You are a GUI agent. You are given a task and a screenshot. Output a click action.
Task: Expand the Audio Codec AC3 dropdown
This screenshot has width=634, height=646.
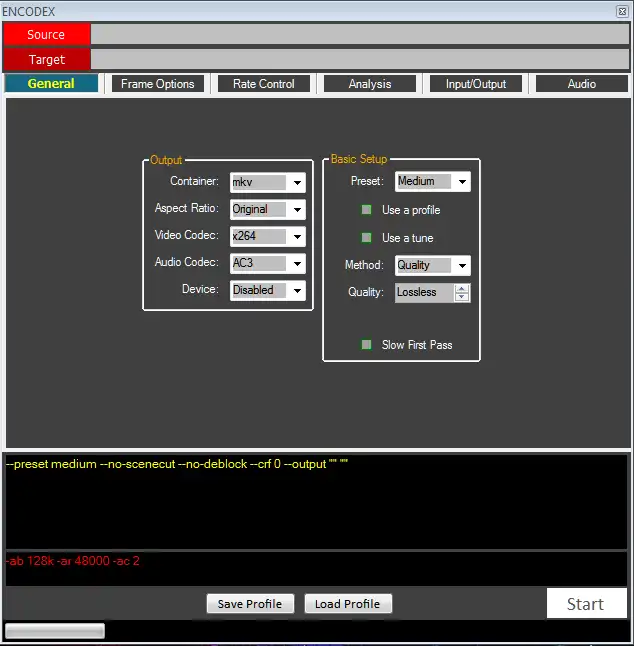click(x=268, y=263)
